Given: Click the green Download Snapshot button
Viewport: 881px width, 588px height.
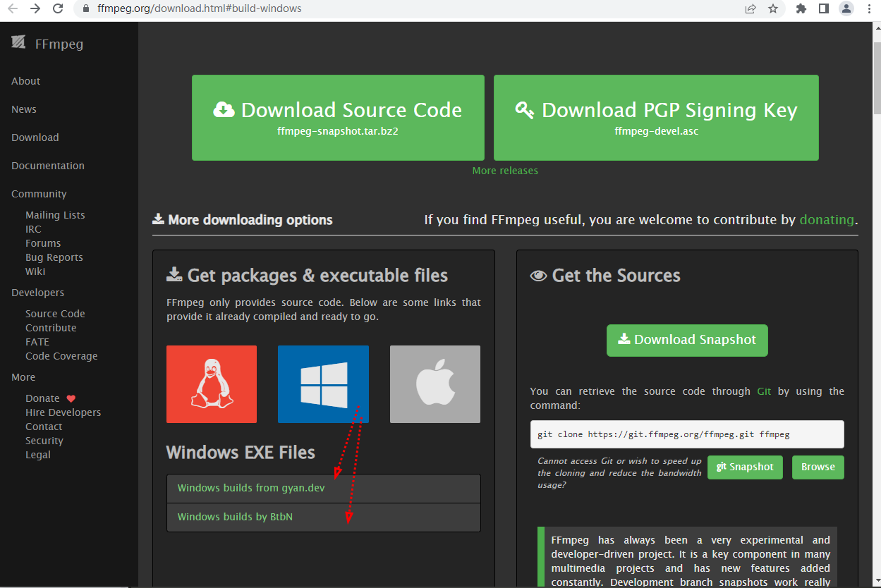Looking at the screenshot, I should 687,340.
